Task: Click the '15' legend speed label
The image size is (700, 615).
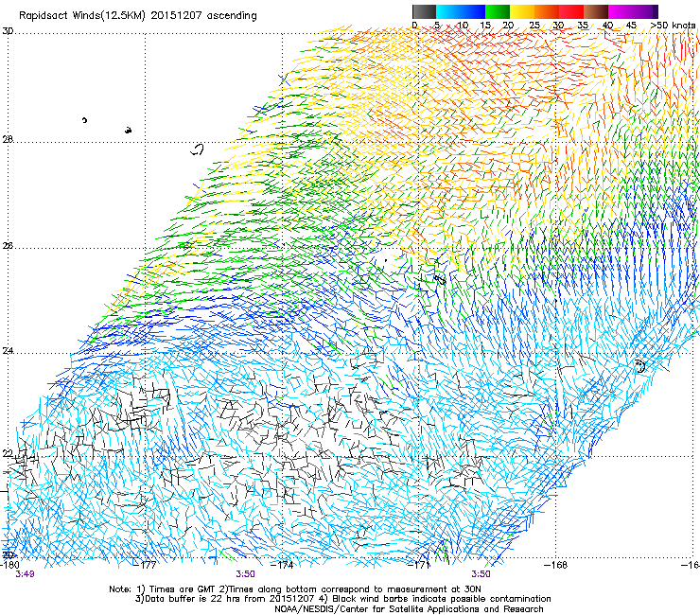Action: click(x=485, y=25)
